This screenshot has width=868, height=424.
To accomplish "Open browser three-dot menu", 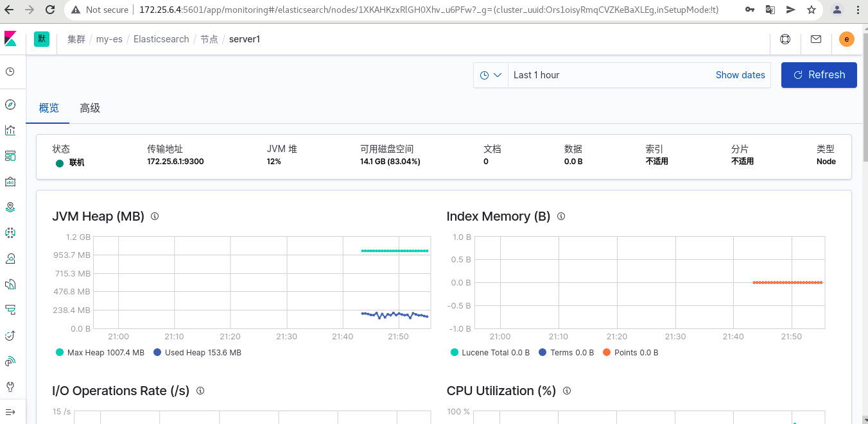I will (x=858, y=10).
